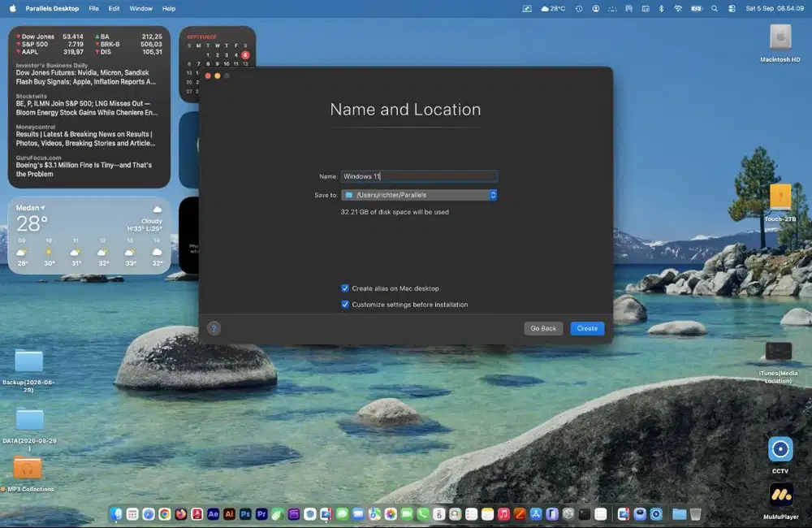Open the Window menu
Image resolution: width=812 pixels, height=528 pixels.
click(140, 8)
